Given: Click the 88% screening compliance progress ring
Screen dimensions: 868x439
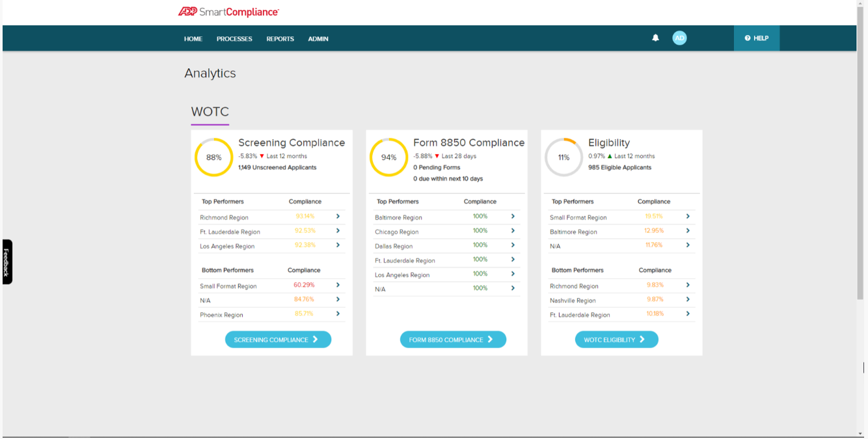Looking at the screenshot, I should (x=214, y=157).
